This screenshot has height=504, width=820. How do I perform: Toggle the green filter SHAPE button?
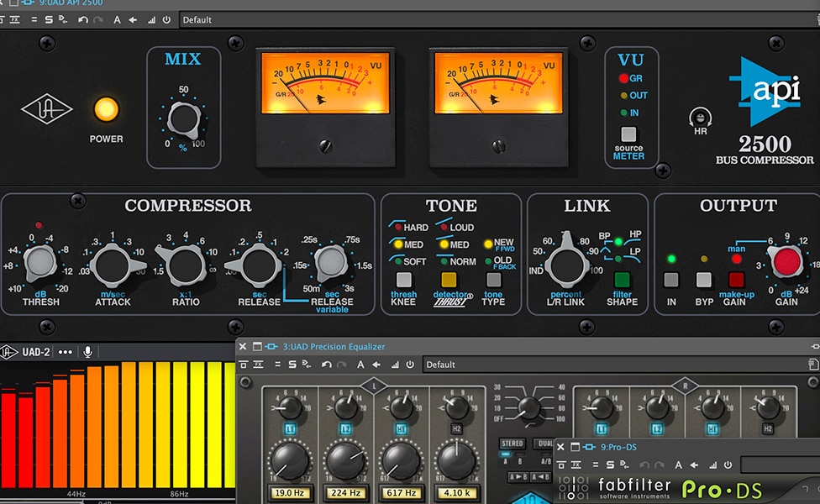tap(622, 280)
